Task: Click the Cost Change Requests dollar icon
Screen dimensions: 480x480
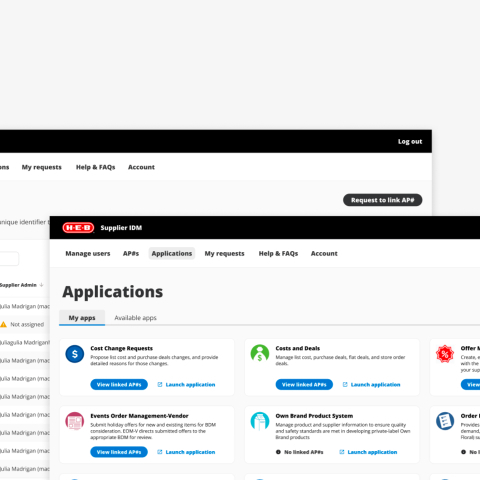Action: point(75,354)
